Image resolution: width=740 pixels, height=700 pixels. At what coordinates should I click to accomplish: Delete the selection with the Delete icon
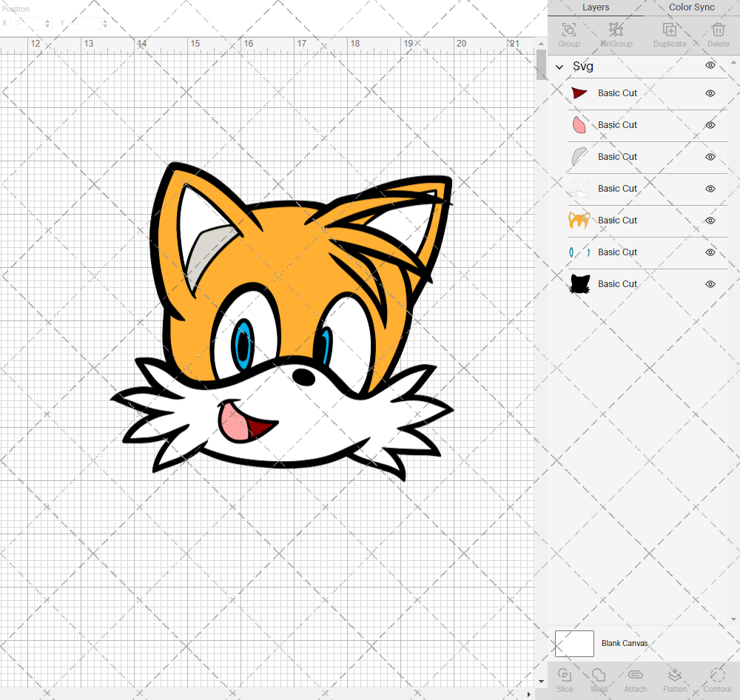[x=718, y=35]
